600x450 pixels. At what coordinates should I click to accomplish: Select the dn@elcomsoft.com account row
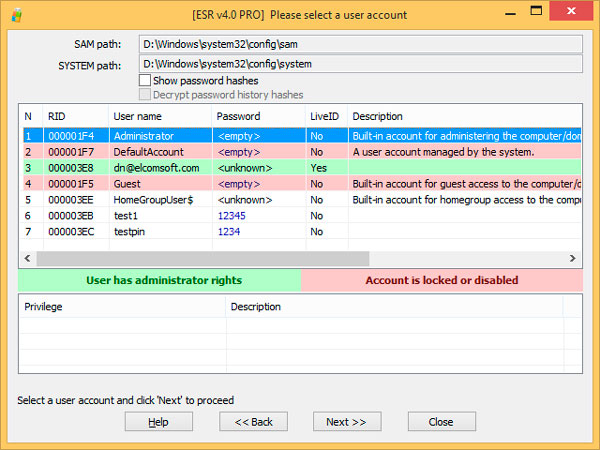click(x=156, y=168)
